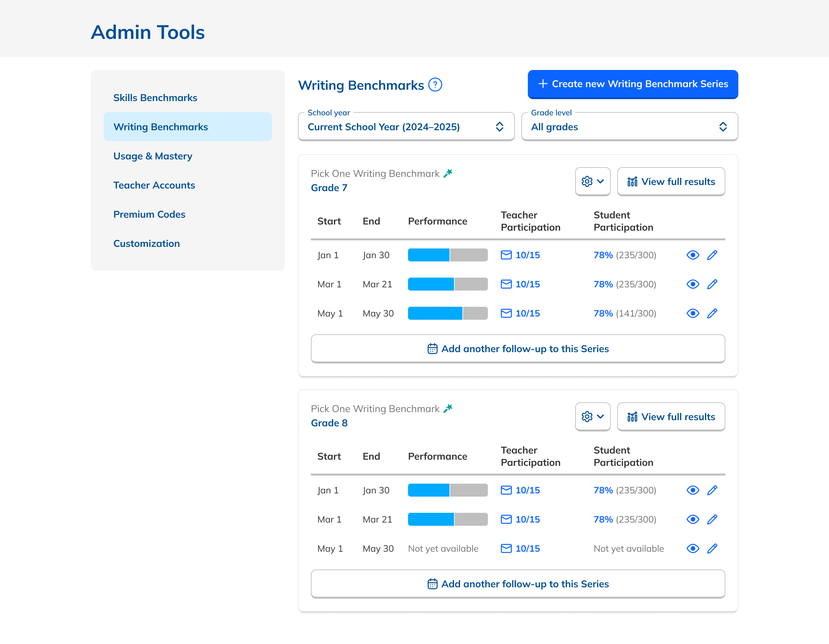Click envelope icon in Grade 7 Mar 1 row
This screenshot has width=829, height=644.
(x=506, y=284)
